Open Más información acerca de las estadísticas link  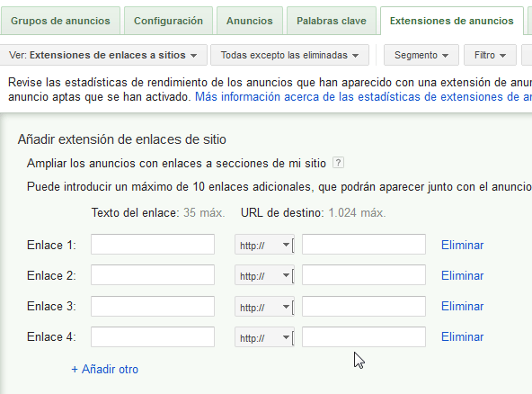point(363,97)
